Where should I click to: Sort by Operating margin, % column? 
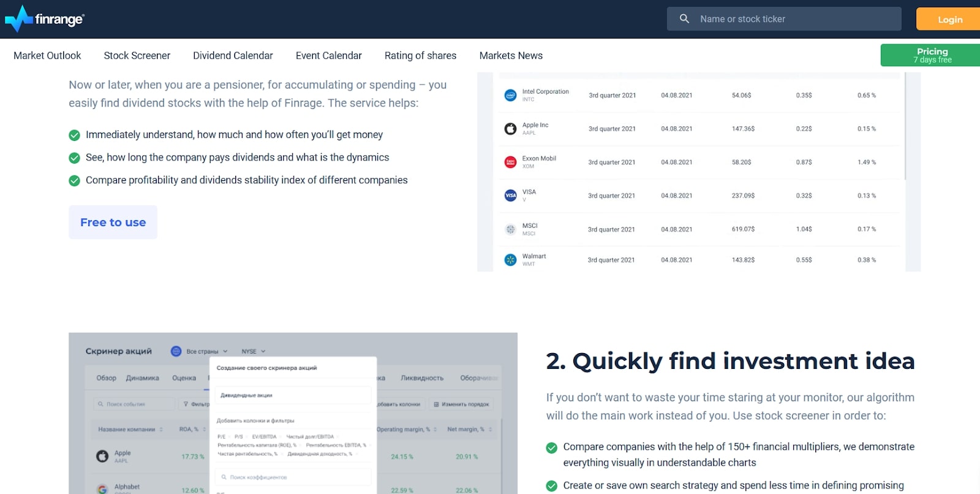[x=406, y=429]
